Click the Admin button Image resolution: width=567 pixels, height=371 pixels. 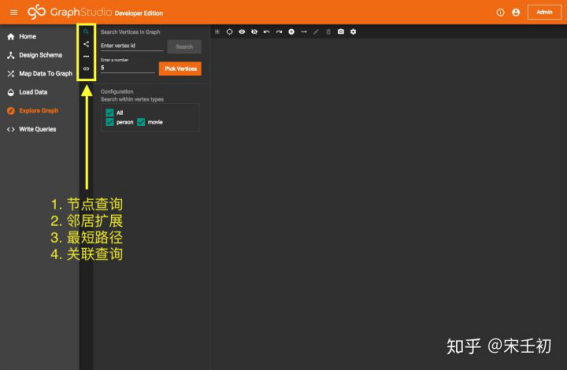pyautogui.click(x=544, y=12)
